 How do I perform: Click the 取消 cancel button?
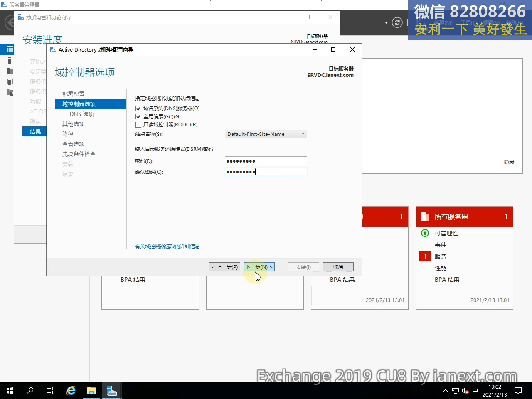point(338,267)
